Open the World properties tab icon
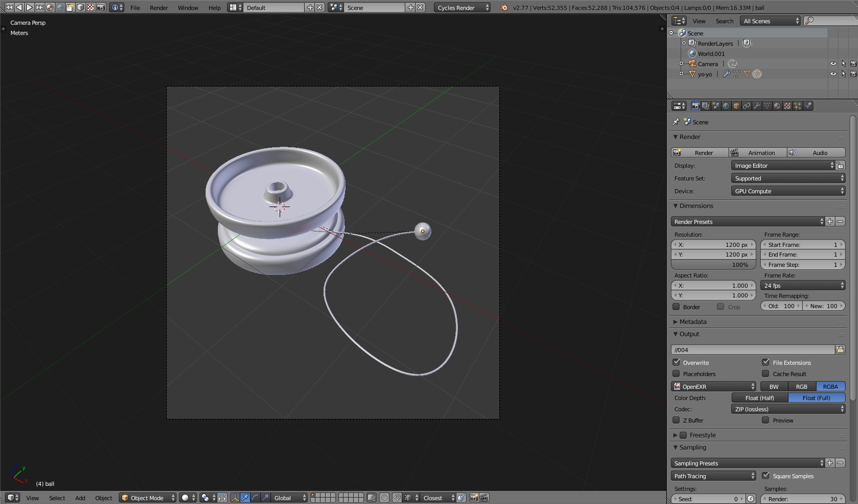 pos(726,106)
